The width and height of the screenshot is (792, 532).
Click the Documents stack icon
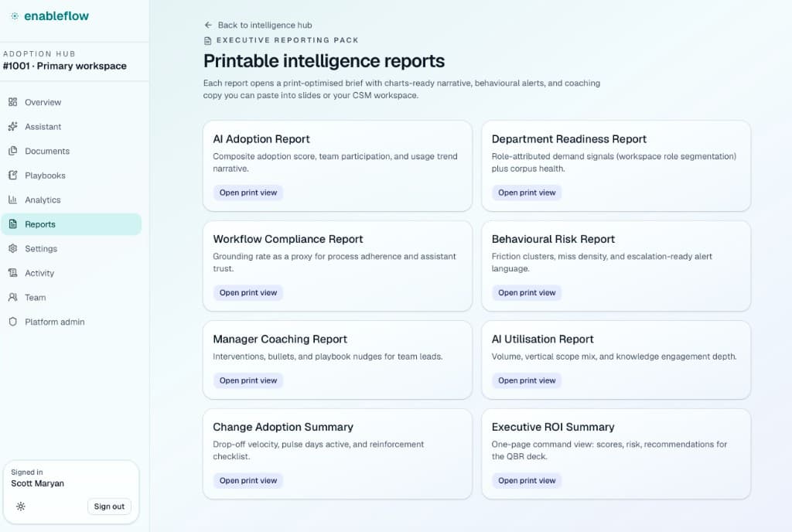(x=12, y=151)
